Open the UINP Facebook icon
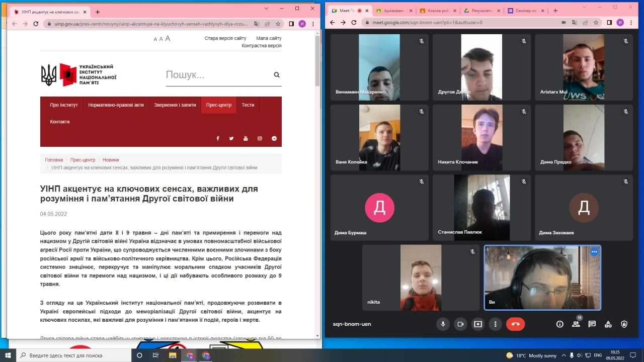The image size is (644, 362). tap(218, 138)
